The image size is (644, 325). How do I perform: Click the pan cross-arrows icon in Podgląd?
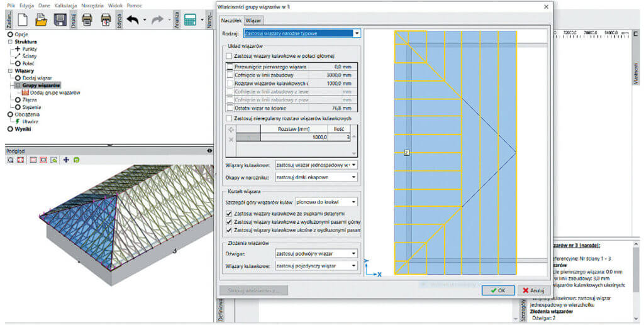point(65,160)
